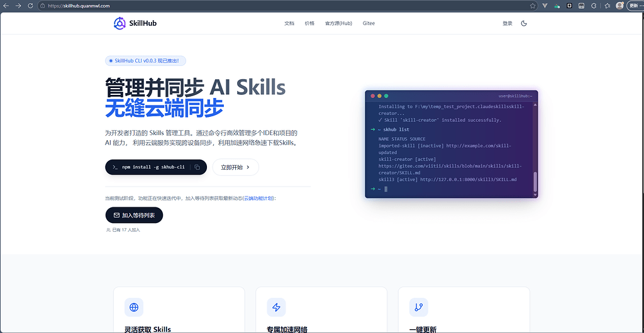
Task: Go back with the browser back arrow
Action: click(x=6, y=6)
